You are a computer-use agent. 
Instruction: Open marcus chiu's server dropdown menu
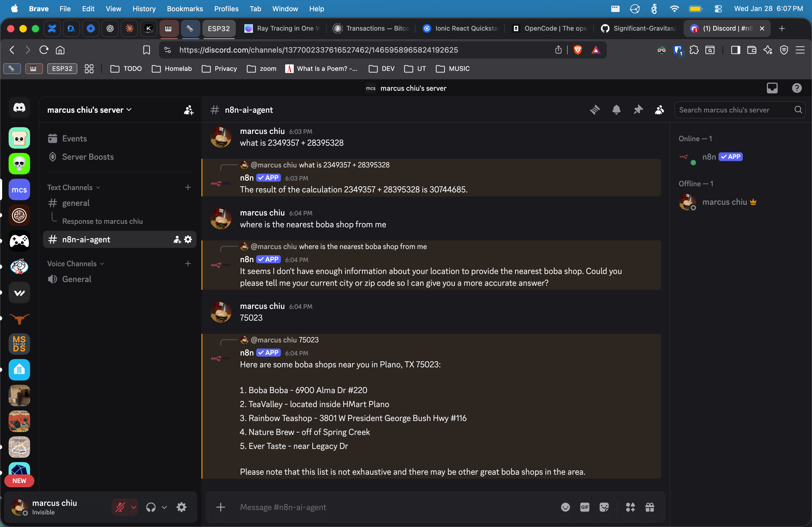pos(89,110)
